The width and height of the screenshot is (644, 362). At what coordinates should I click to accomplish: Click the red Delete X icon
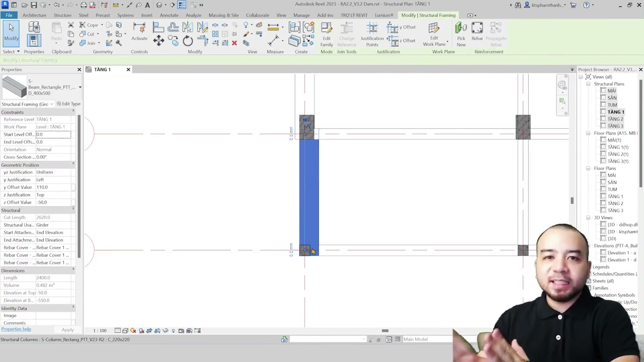[x=234, y=43]
